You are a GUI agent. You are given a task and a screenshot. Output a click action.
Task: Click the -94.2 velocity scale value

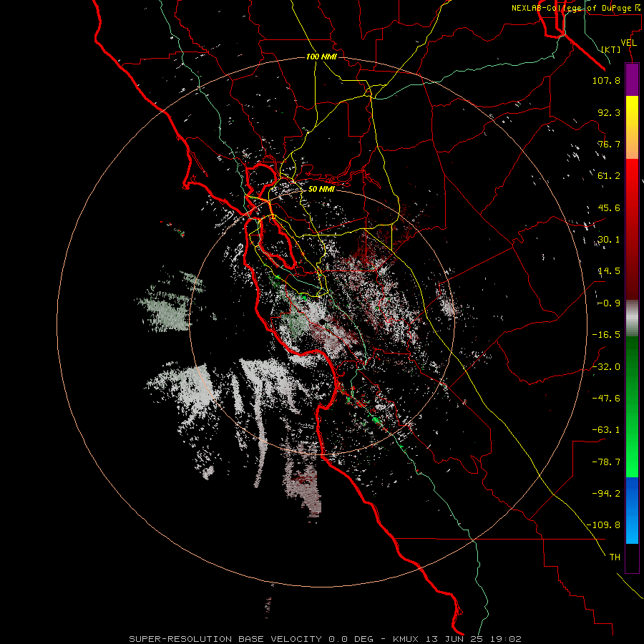tap(606, 494)
